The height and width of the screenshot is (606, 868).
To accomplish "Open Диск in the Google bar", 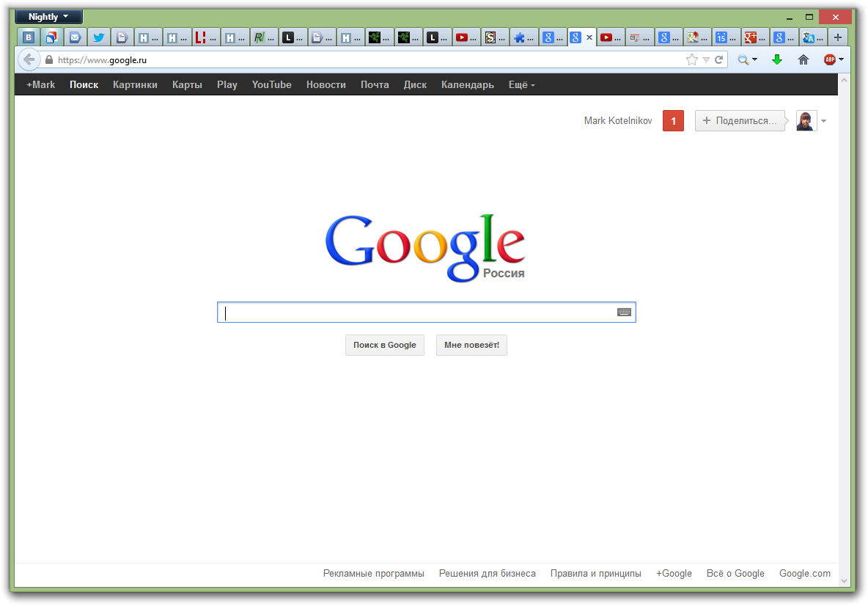I will [x=415, y=85].
